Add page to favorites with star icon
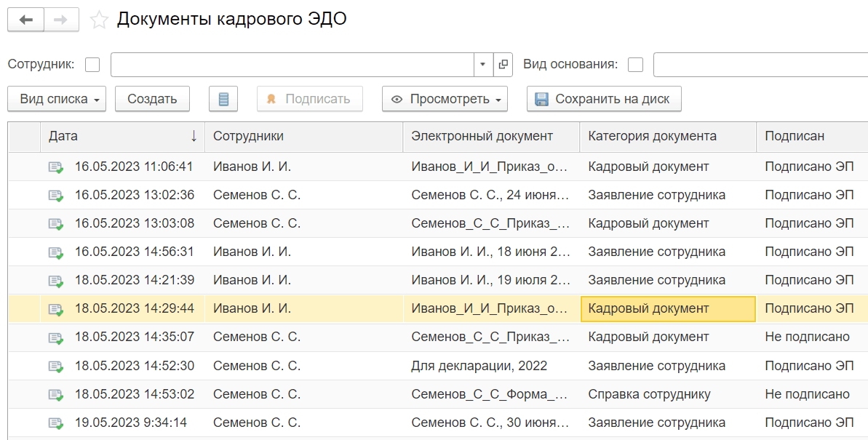The image size is (868, 440). [x=99, y=20]
